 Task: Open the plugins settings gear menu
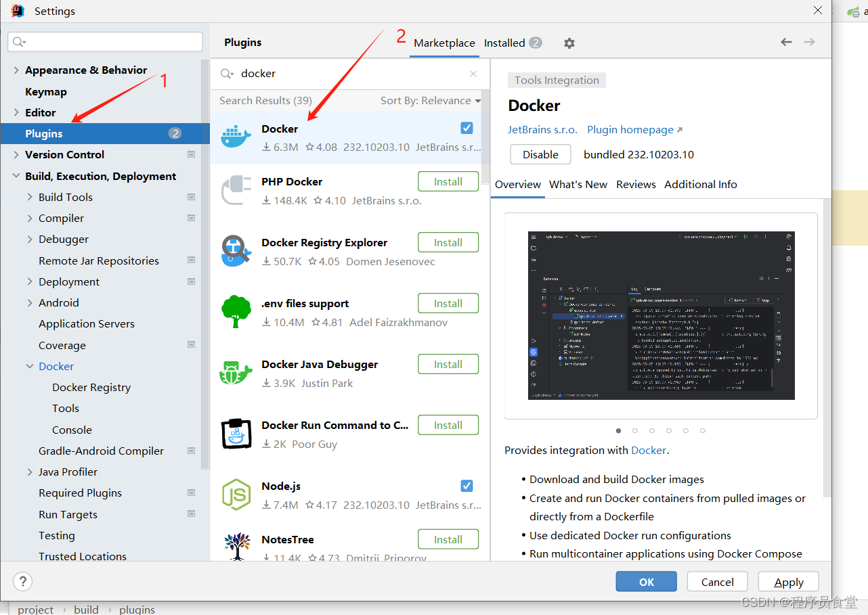[x=569, y=43]
